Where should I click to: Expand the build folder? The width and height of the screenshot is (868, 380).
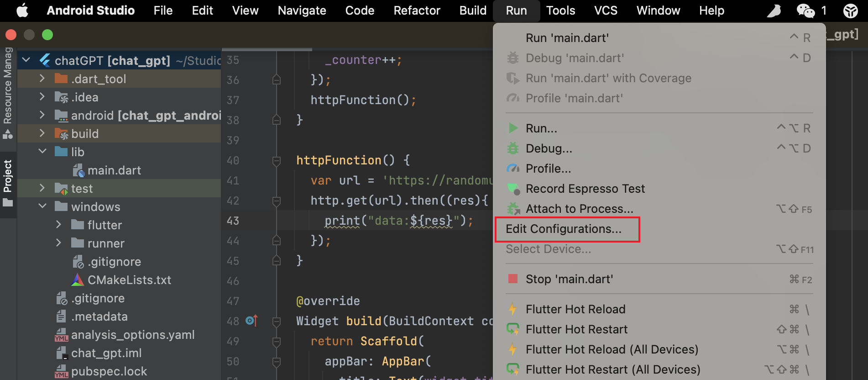pos(42,133)
